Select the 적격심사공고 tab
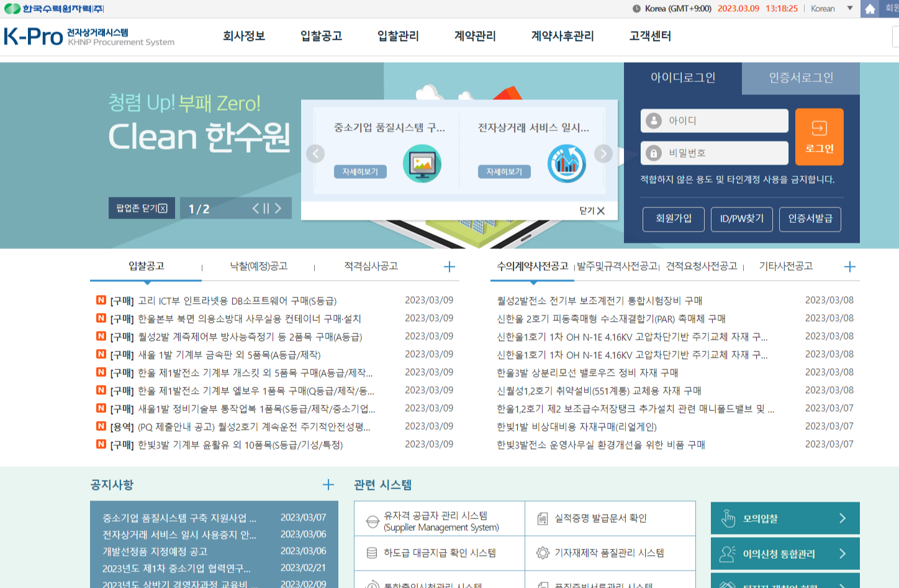This screenshot has height=588, width=899. coord(371,266)
